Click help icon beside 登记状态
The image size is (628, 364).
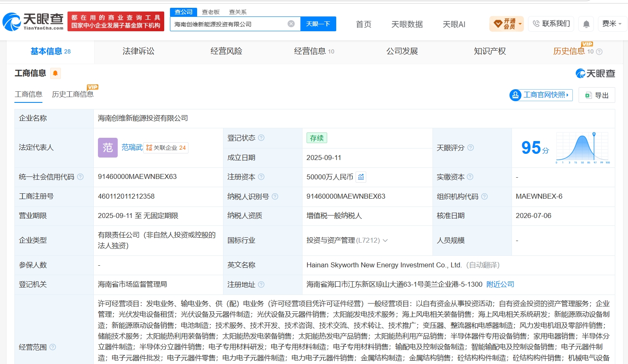point(261,138)
